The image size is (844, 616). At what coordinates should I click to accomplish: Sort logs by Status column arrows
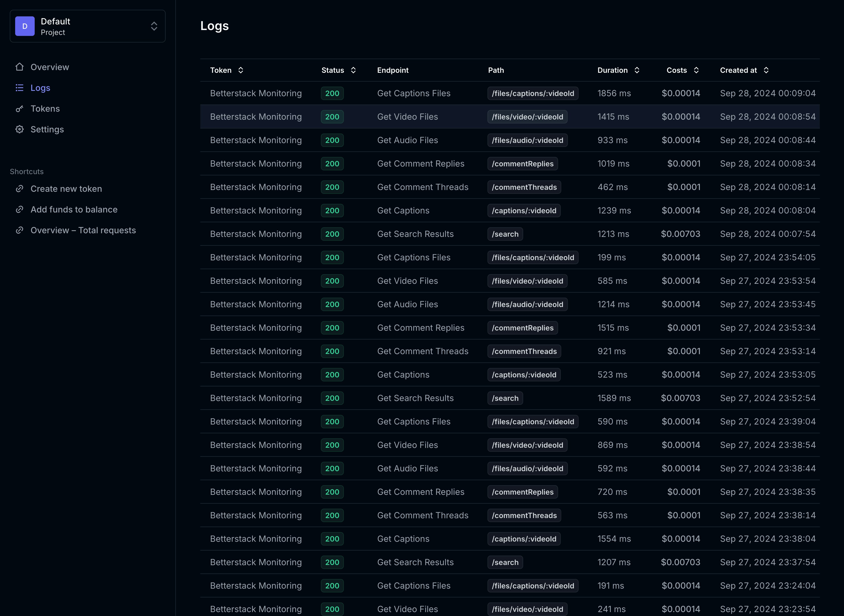tap(353, 70)
